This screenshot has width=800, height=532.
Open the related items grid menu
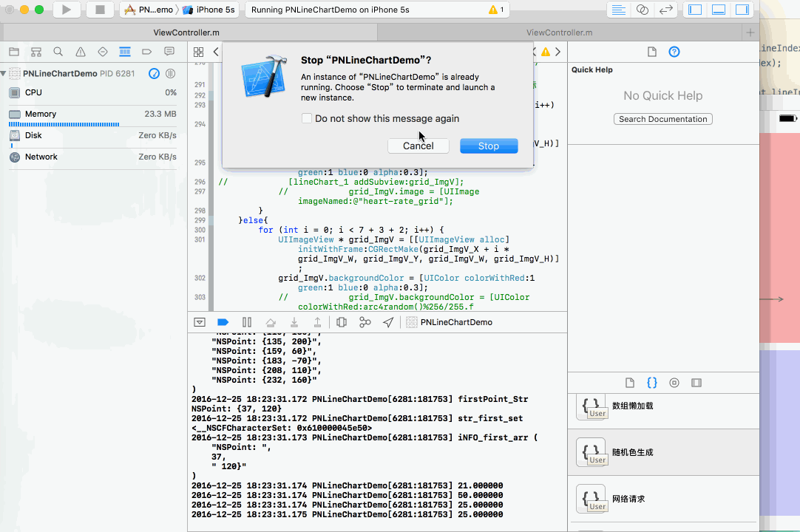click(x=198, y=52)
